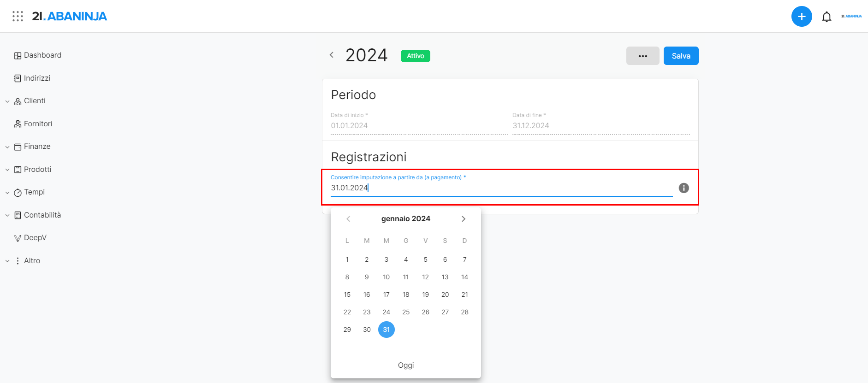
Task: Go back using the arrow beside 2024
Action: click(x=332, y=55)
